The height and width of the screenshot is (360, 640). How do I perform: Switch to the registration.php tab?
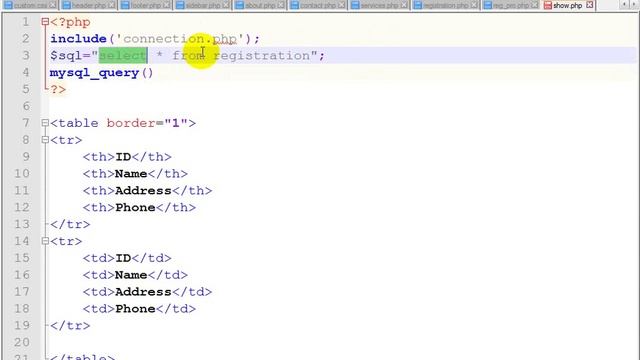point(445,5)
